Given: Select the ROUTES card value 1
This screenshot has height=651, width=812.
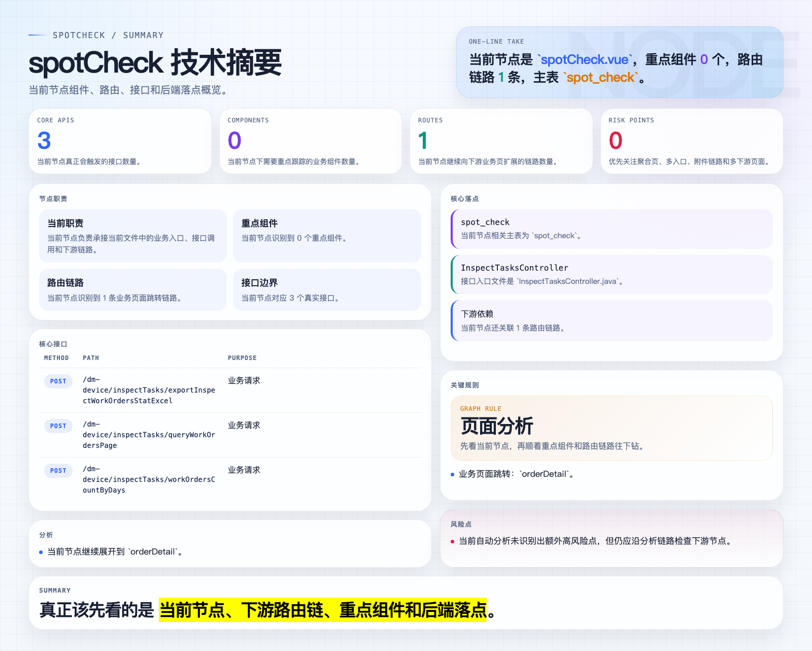Looking at the screenshot, I should [x=423, y=141].
